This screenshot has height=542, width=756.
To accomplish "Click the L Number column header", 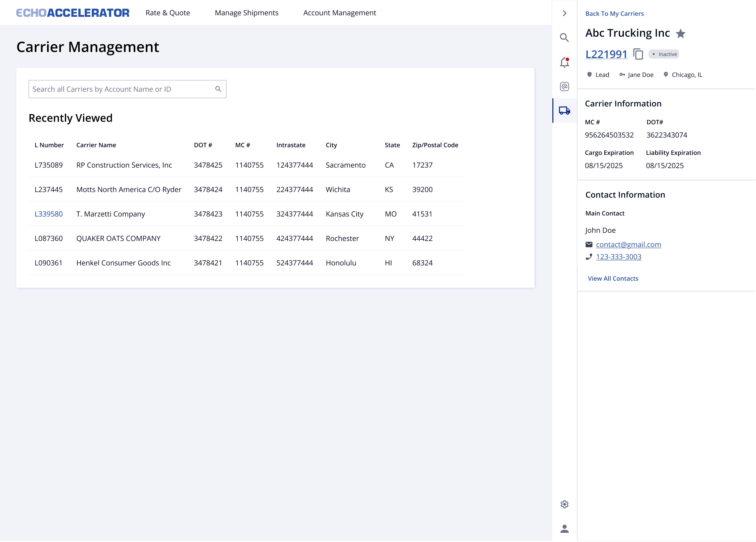I will [49, 145].
